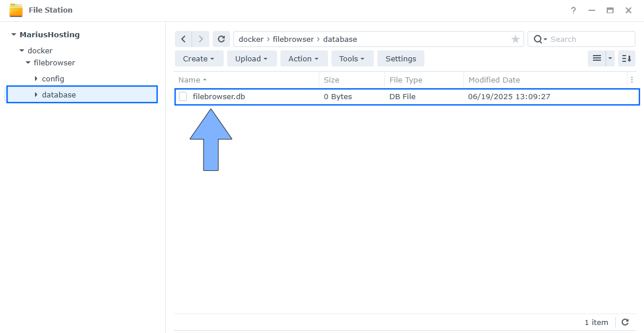The image size is (644, 333).
Task: Select MariusHosting in the tree
Action: click(50, 34)
